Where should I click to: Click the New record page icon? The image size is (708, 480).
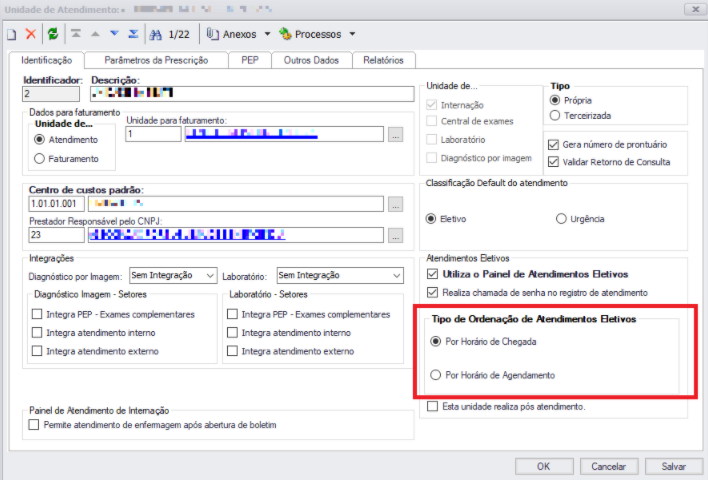pyautogui.click(x=12, y=34)
